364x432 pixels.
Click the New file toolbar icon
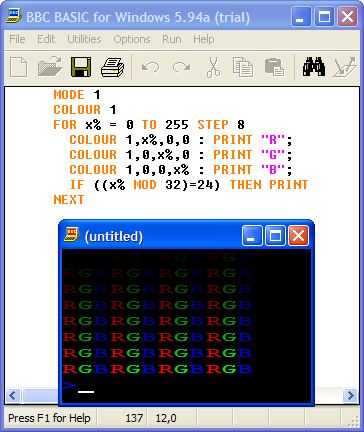point(19,67)
